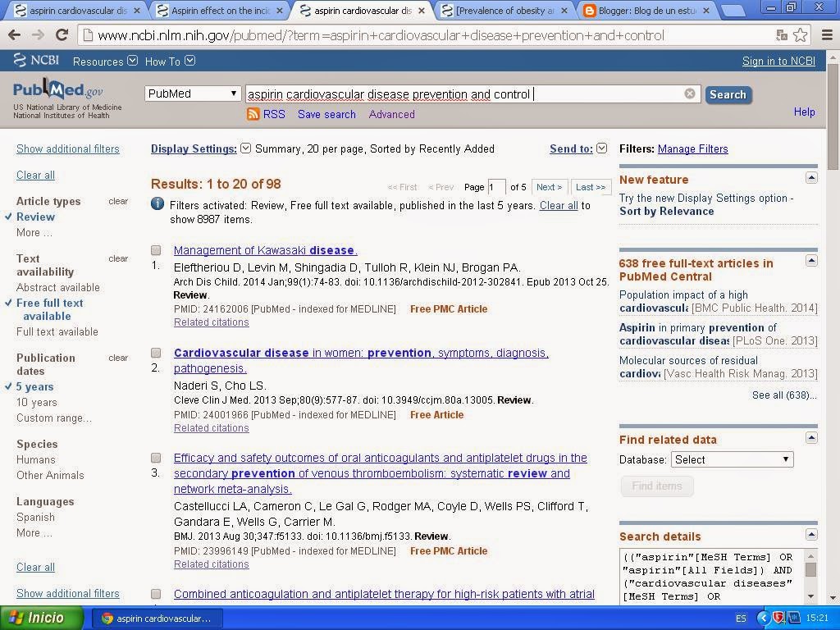Collapse the Search details panel

(x=811, y=535)
